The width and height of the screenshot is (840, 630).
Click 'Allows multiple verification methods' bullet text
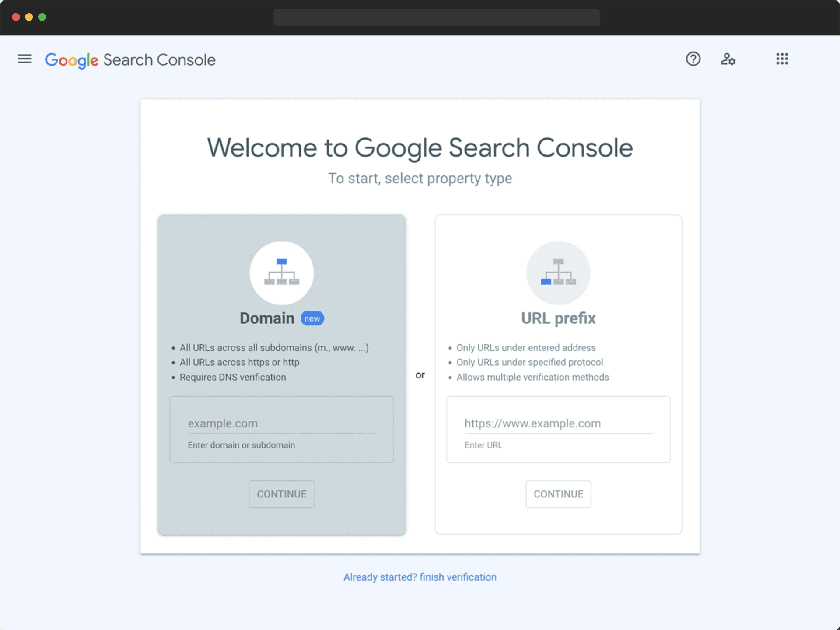tap(532, 377)
